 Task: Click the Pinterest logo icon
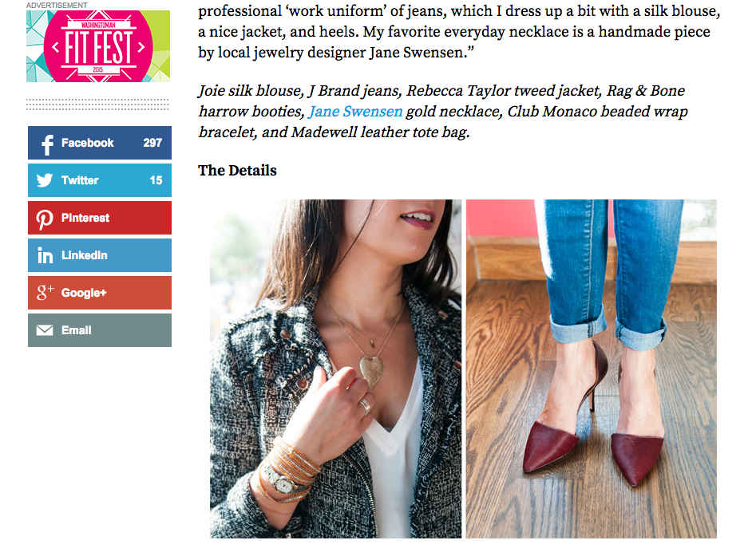45,219
